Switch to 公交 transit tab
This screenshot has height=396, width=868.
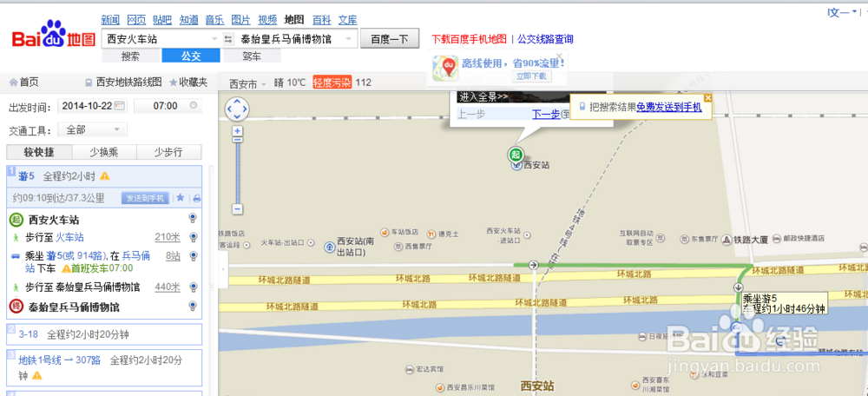coord(191,56)
